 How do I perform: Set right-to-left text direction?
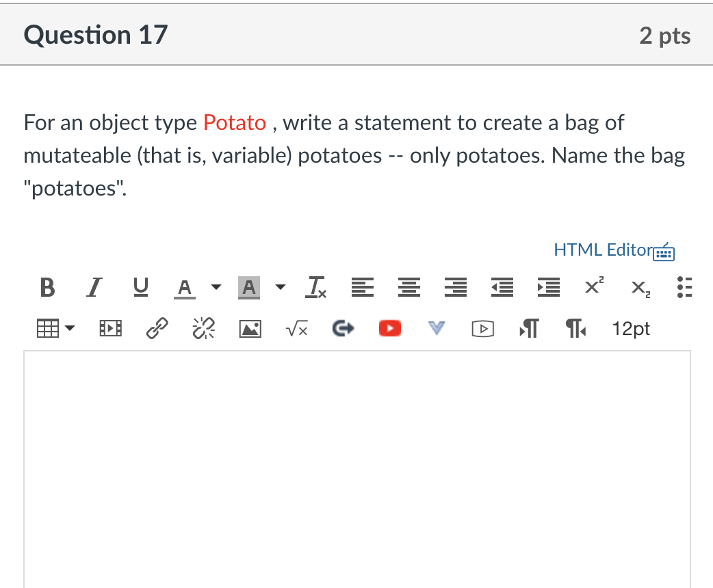(x=575, y=328)
